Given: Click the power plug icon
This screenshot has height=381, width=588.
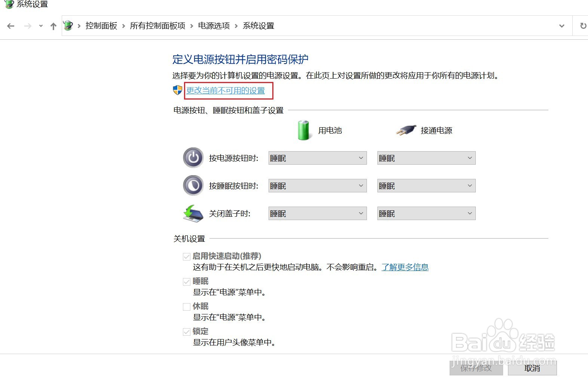Looking at the screenshot, I should 406,130.
